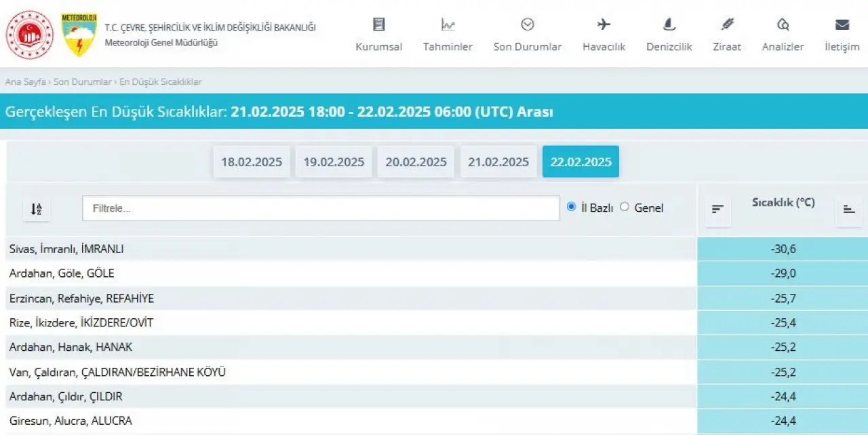Expand the Son Durumlar menu
Screen dimensions: 868x435
coord(527,35)
